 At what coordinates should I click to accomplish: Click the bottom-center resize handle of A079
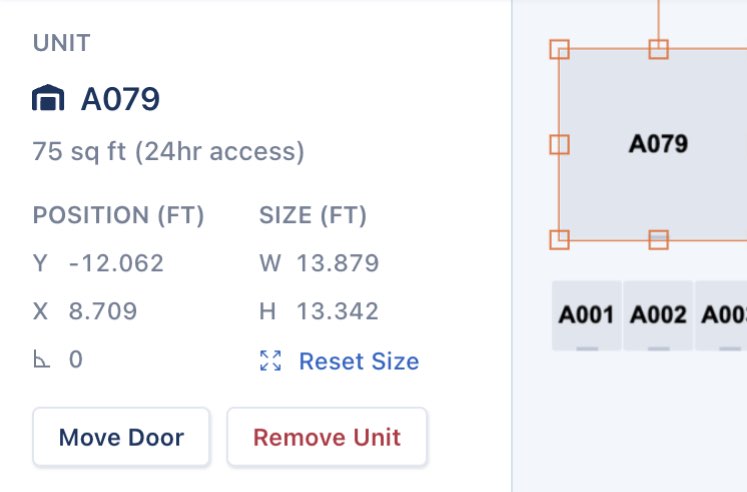click(658, 239)
